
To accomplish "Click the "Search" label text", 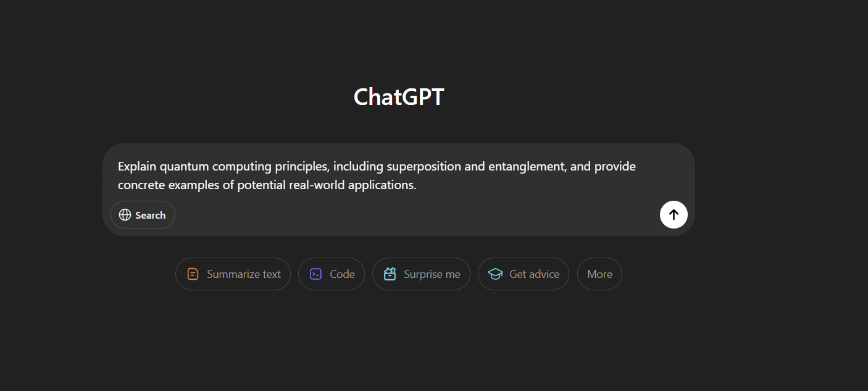I will coord(151,215).
